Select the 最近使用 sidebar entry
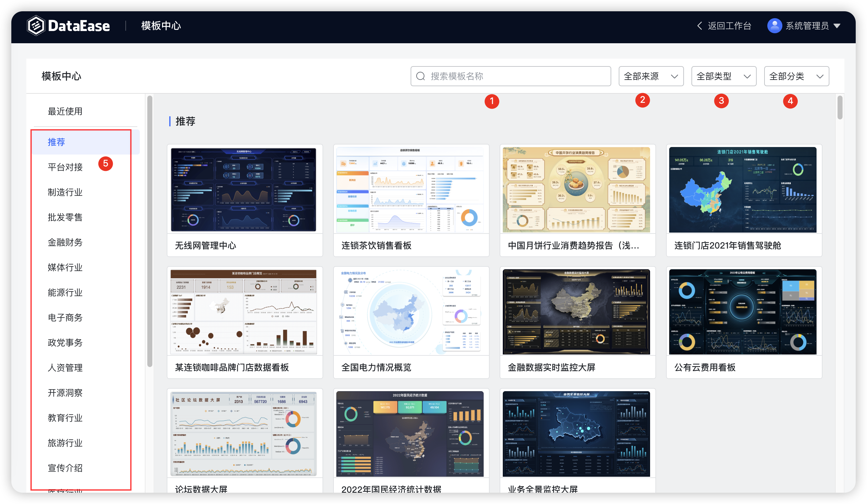Image resolution: width=867 pixels, height=504 pixels. pos(65,111)
